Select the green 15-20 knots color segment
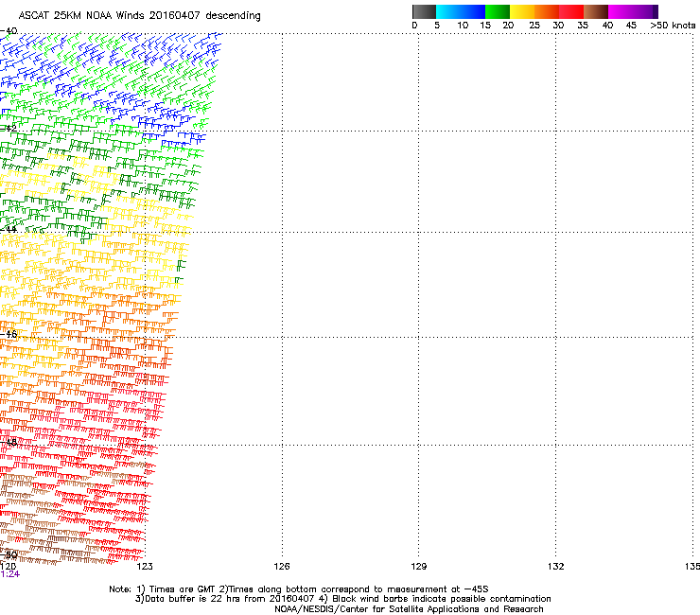700x615 pixels. tap(498, 11)
